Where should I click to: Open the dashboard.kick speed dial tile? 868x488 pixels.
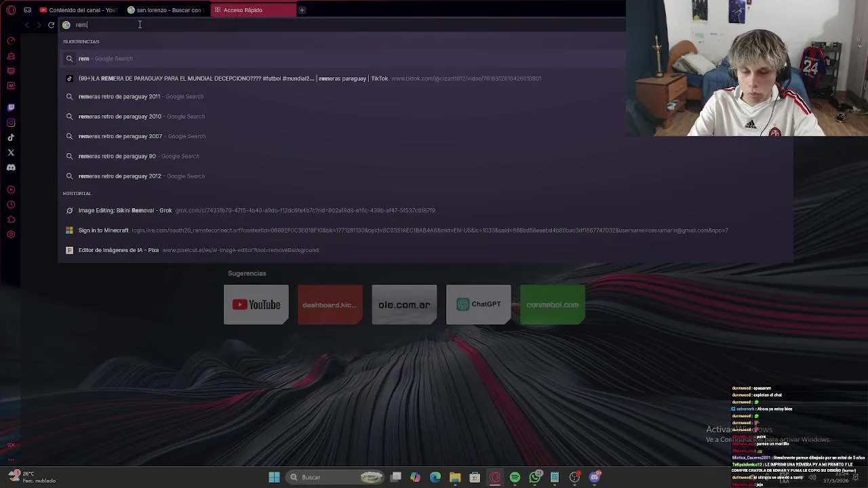click(x=330, y=304)
